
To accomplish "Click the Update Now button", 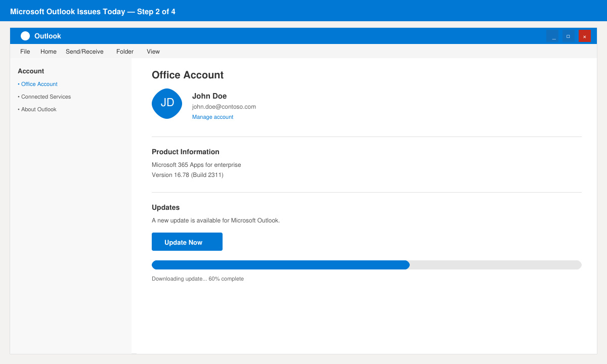I will click(x=187, y=242).
